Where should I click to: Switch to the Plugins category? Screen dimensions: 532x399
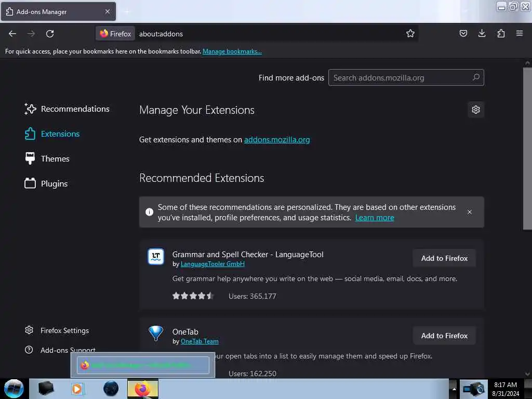click(x=46, y=183)
